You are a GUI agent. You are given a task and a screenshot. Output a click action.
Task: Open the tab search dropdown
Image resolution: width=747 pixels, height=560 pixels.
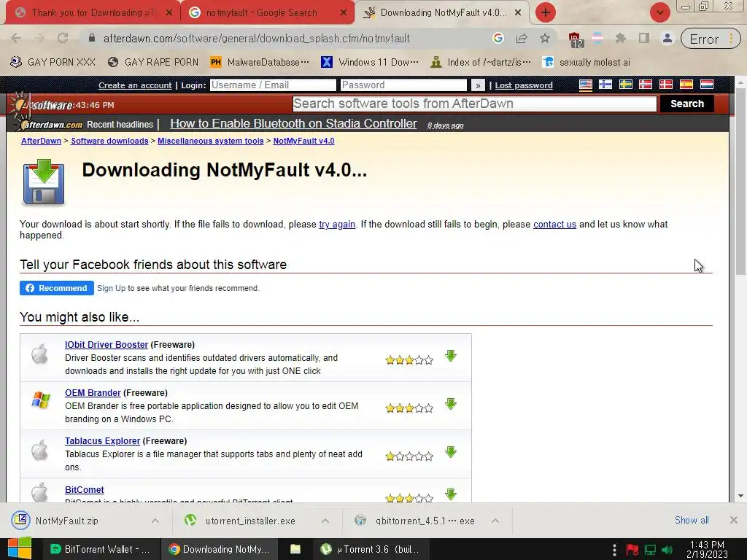[659, 12]
